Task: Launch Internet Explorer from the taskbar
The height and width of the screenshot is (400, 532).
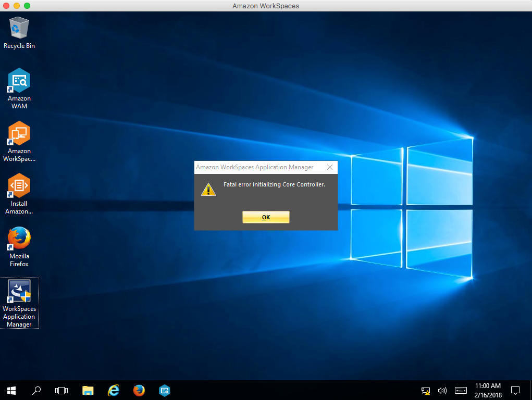Action: pyautogui.click(x=113, y=390)
